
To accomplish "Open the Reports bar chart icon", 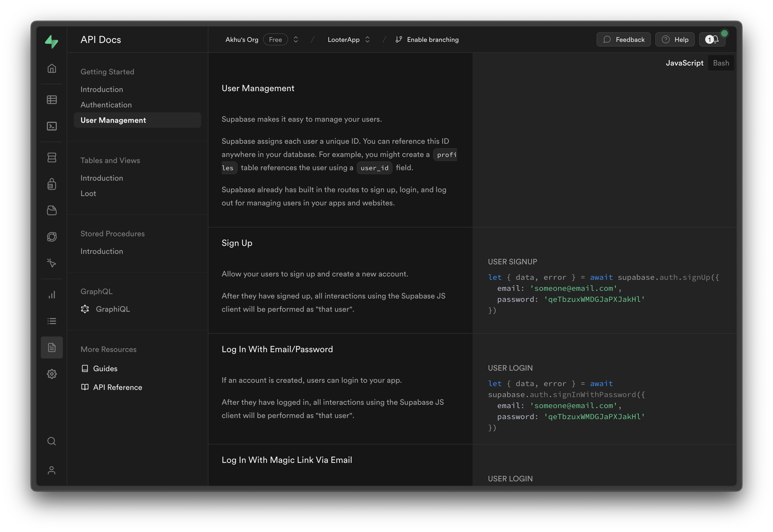I will [52, 295].
